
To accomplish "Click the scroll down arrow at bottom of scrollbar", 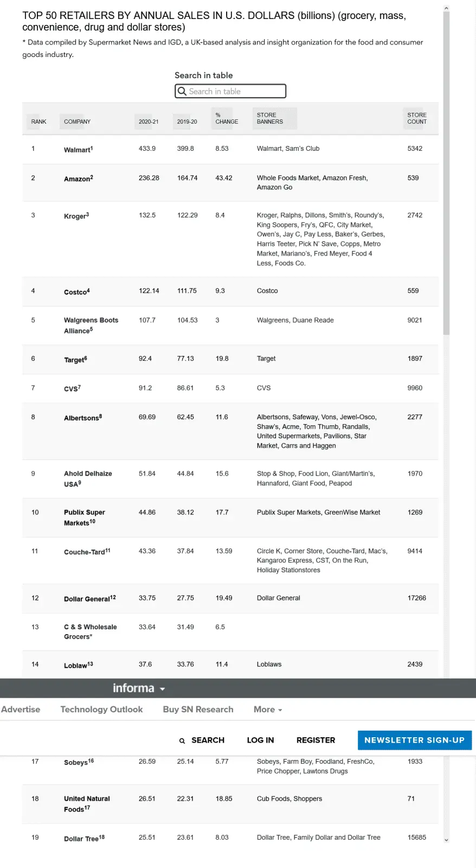I will (446, 840).
